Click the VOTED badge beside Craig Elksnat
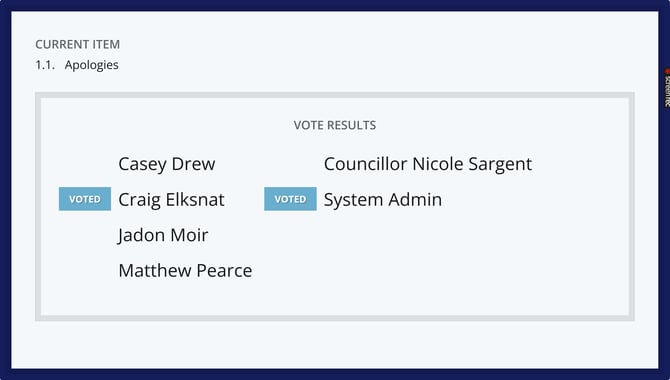Viewport: 670px width, 380px height. [85, 199]
